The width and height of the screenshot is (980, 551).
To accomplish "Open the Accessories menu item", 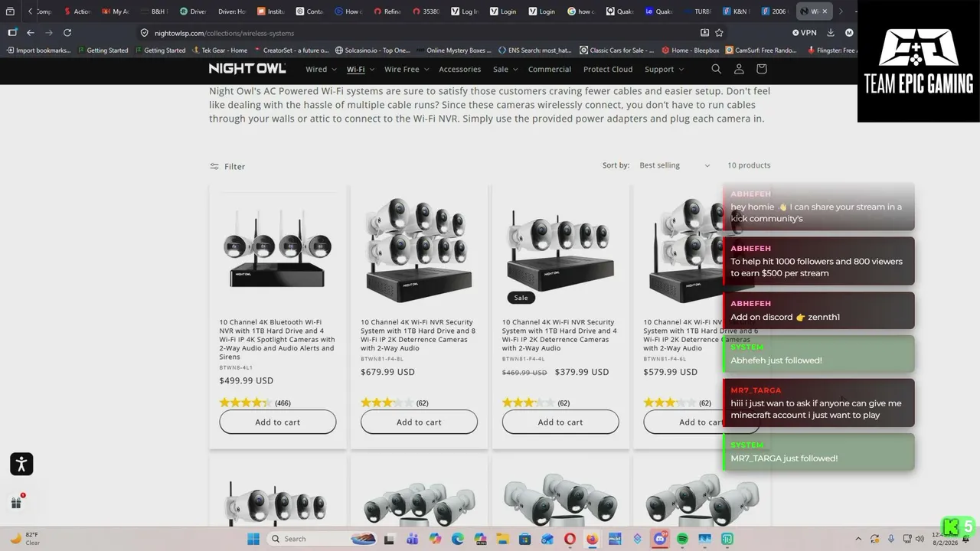I will (459, 69).
